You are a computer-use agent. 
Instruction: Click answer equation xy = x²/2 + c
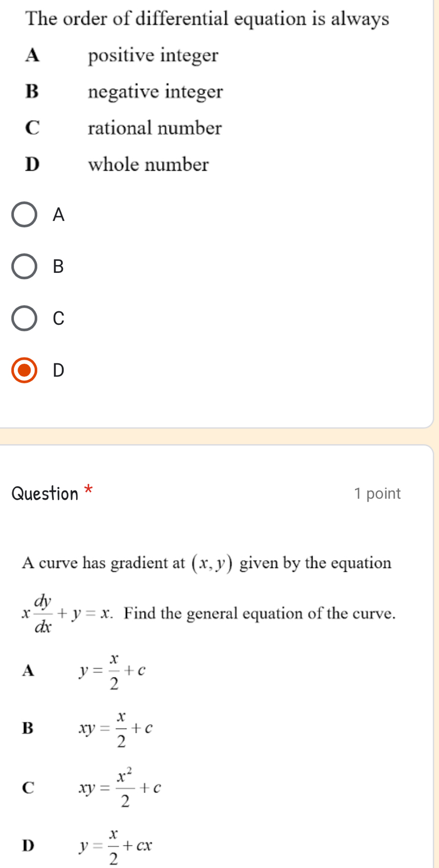click(120, 787)
